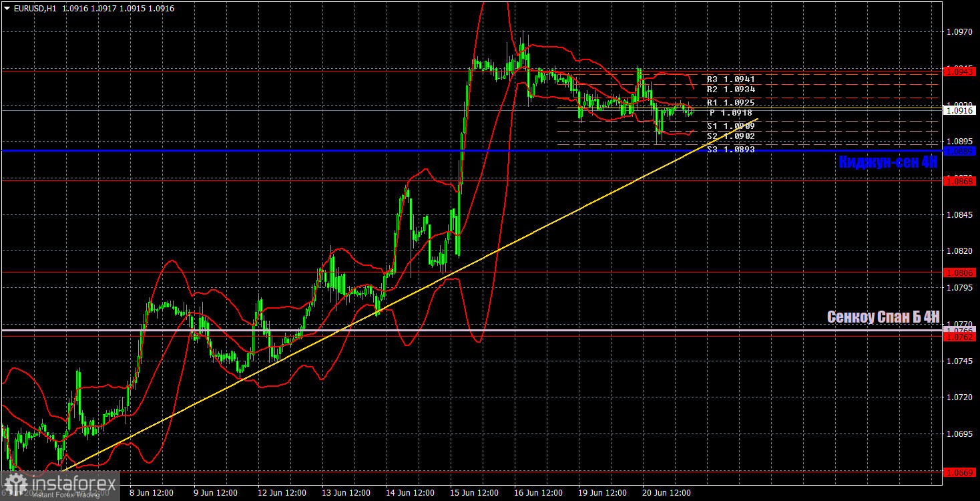Screen dimensions: 980x501
Task: Open the chart menu triangle beside EURUSD,H1
Action: [x=7, y=9]
